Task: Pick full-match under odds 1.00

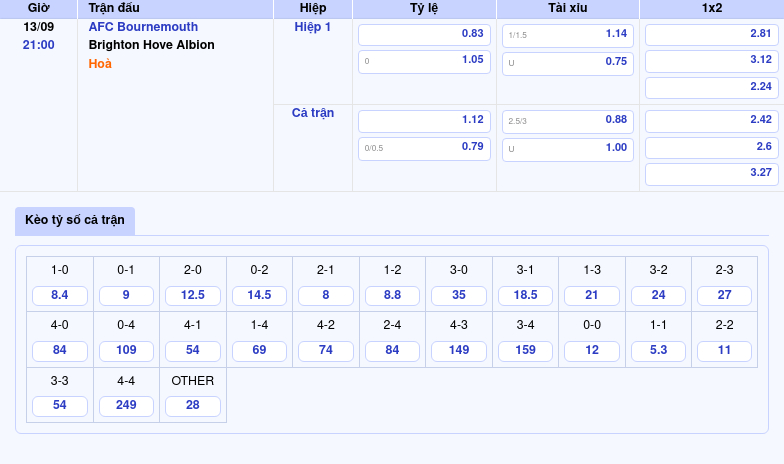Action: [x=567, y=148]
